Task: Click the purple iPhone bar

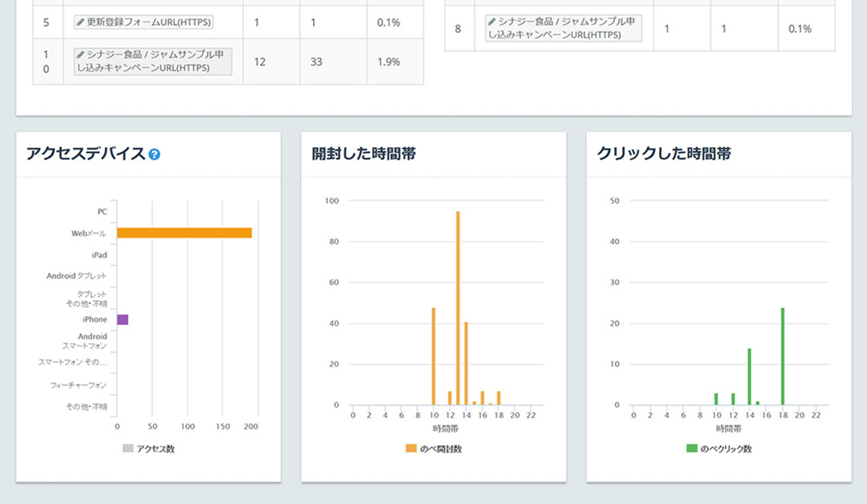Action: tap(123, 320)
